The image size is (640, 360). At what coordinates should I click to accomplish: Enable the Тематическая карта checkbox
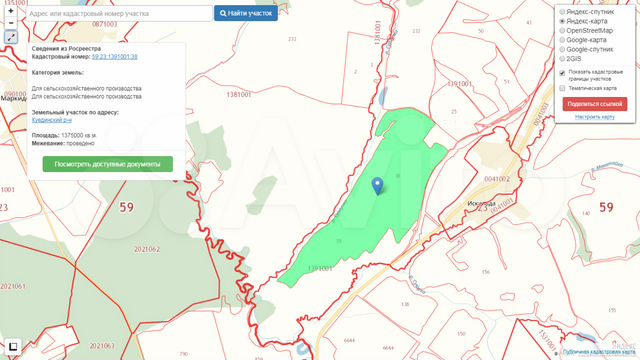(562, 88)
